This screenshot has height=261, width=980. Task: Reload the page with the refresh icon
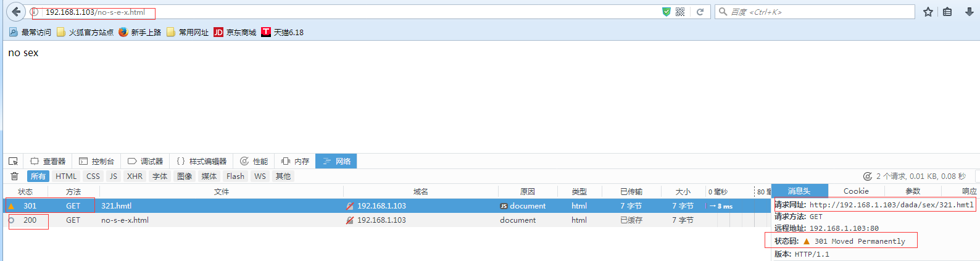pyautogui.click(x=700, y=12)
